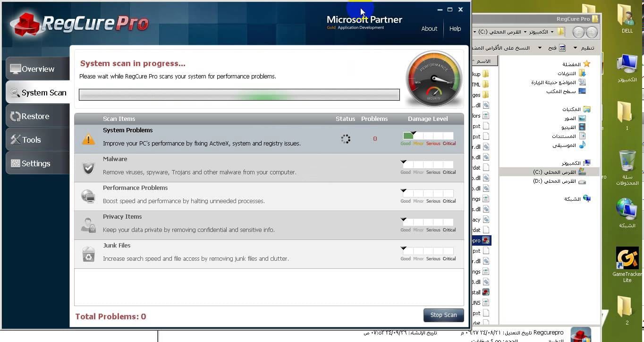Select الشبكة in Explorer navigation tree

[x=577, y=199]
